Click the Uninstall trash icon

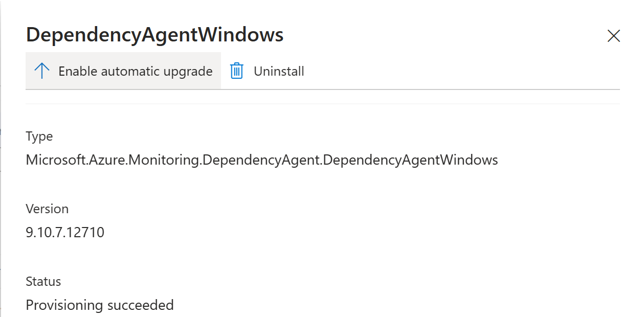point(236,71)
